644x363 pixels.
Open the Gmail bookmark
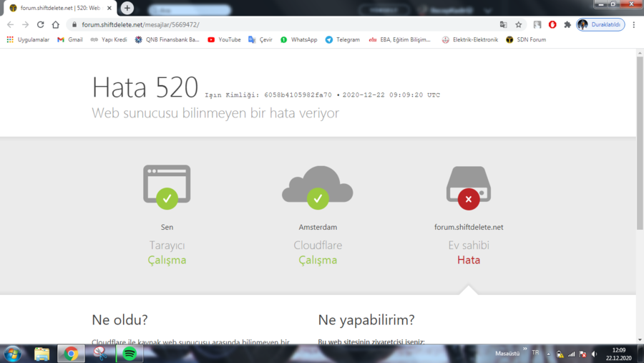point(70,39)
